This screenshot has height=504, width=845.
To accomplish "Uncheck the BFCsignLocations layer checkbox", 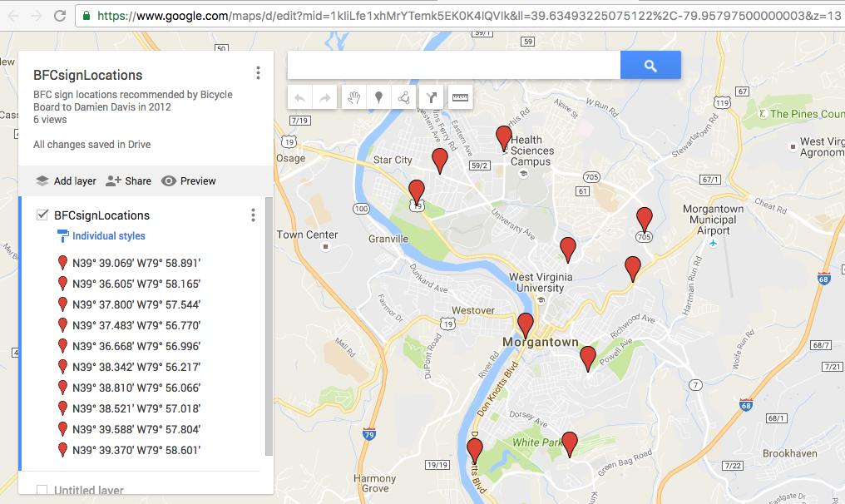I will click(x=42, y=215).
